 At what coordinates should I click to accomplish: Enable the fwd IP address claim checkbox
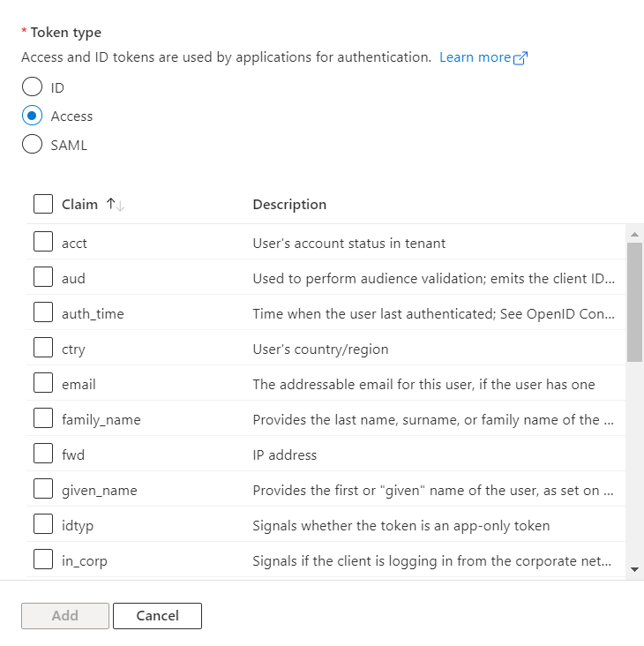(x=43, y=454)
